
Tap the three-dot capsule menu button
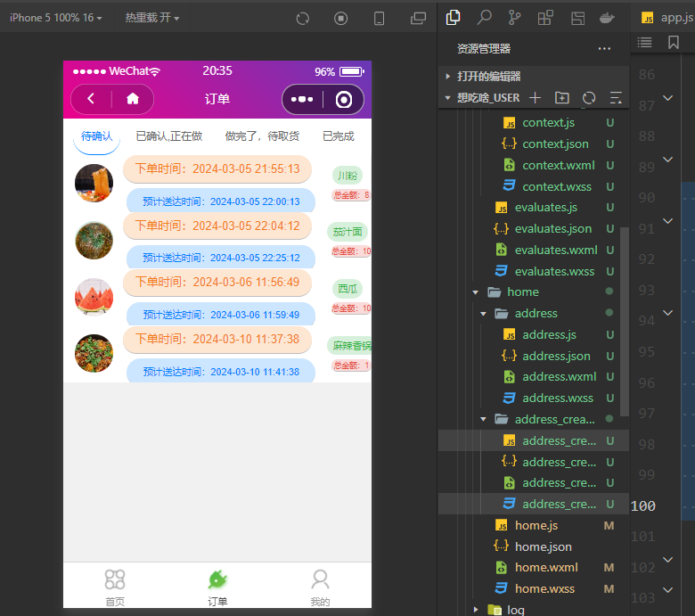(x=302, y=99)
